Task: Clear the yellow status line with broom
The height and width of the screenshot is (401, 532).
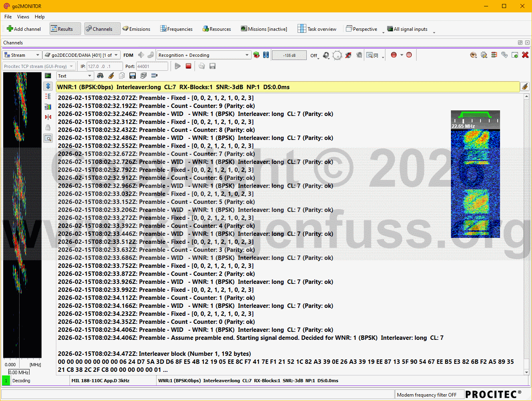Action: click(525, 87)
